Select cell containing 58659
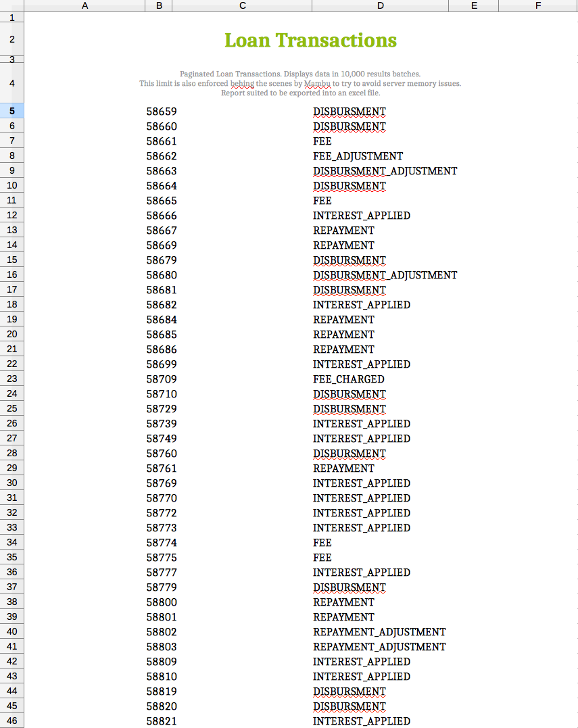Image resolution: width=578 pixels, height=728 pixels. (x=159, y=111)
